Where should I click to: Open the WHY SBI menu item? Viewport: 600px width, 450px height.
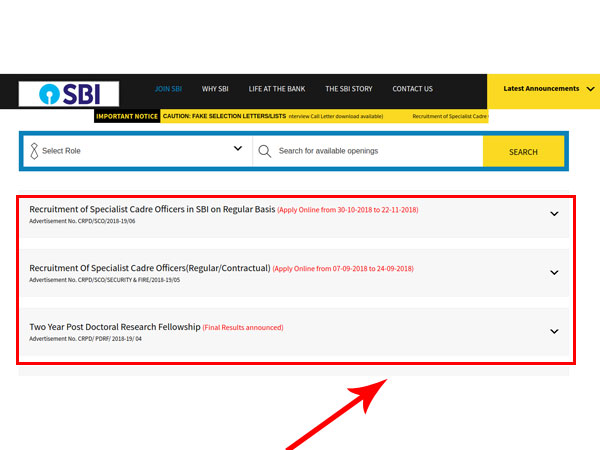215,89
